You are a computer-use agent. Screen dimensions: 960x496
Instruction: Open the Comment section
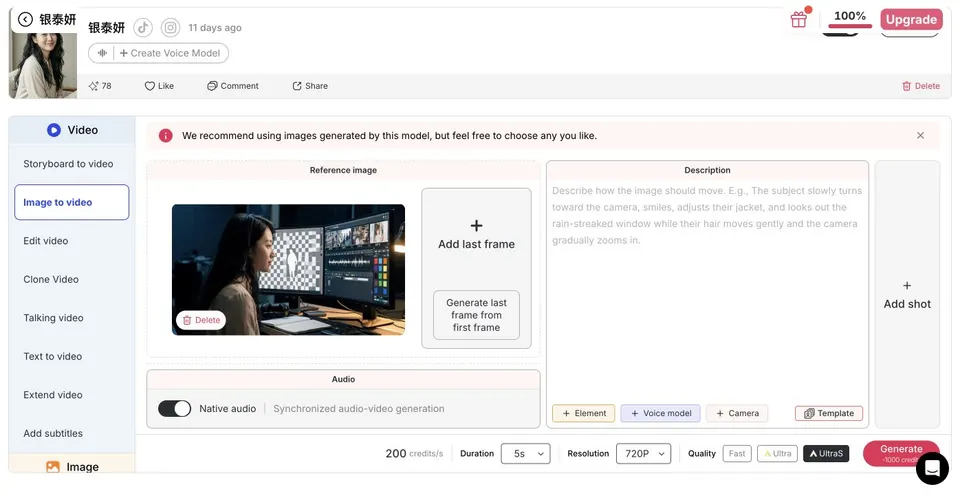click(233, 86)
